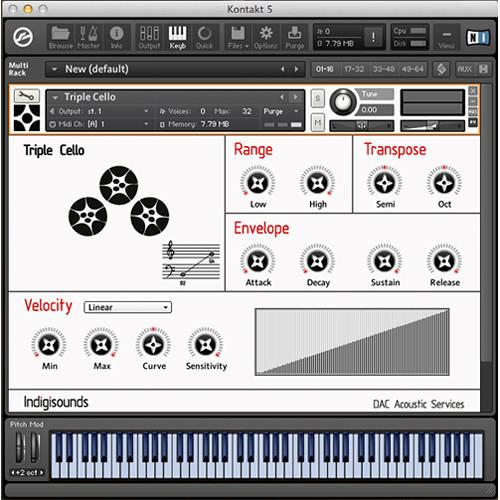Open the Master editor
The image size is (500, 500).
click(88, 37)
